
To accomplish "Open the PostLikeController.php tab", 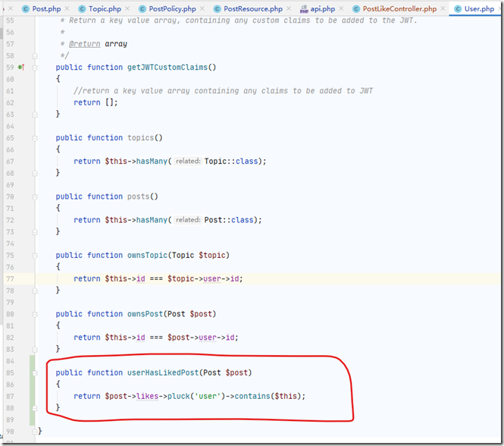I will click(399, 9).
